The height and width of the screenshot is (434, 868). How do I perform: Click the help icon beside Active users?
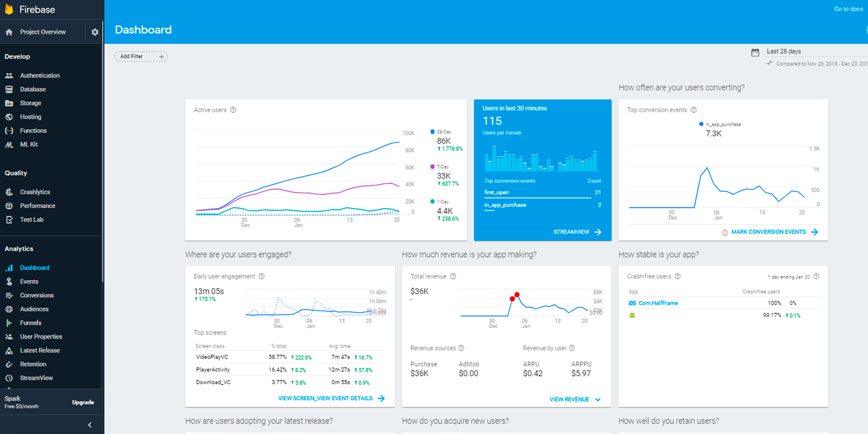point(233,110)
